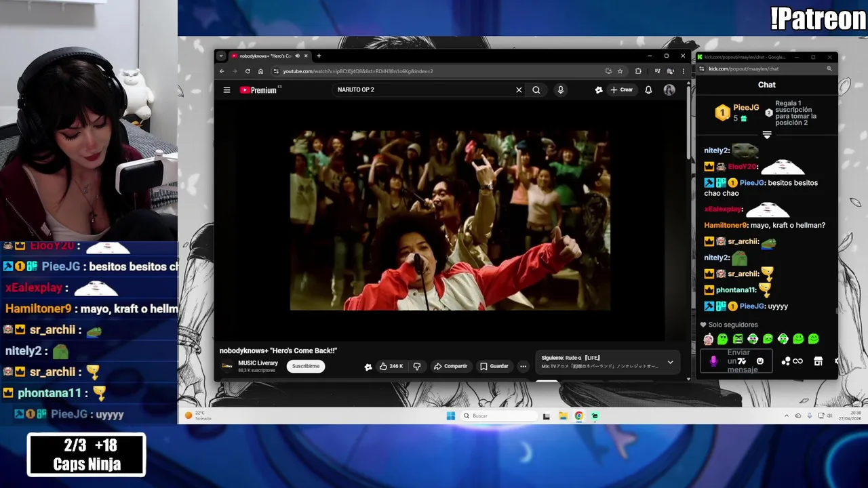The height and width of the screenshot is (488, 868).
Task: Click the sparkle icon left of Crear
Action: coord(599,89)
